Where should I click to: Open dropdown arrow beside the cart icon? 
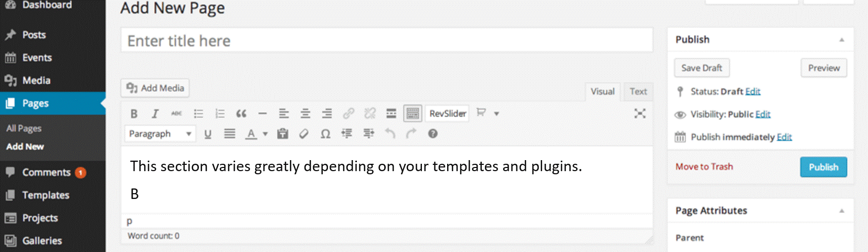coord(496,113)
